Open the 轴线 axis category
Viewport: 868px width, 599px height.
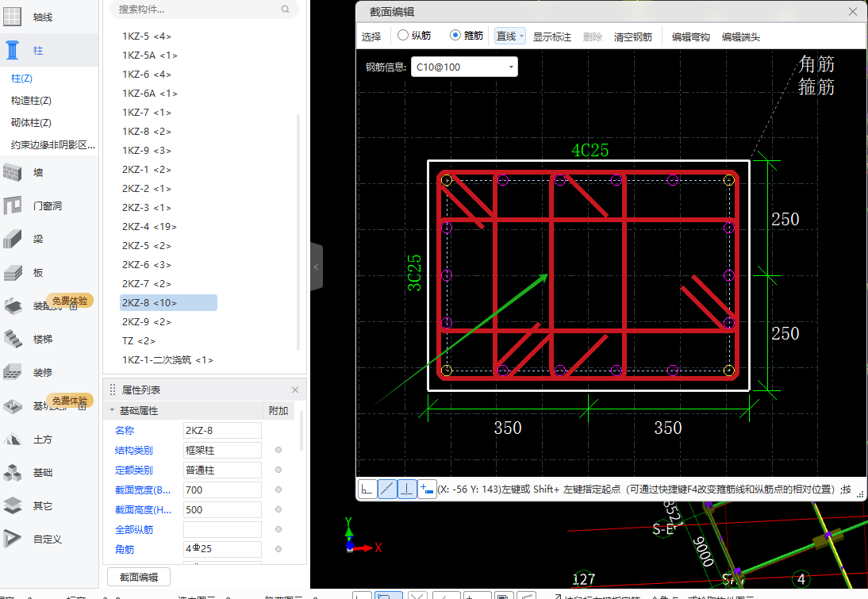click(x=43, y=17)
